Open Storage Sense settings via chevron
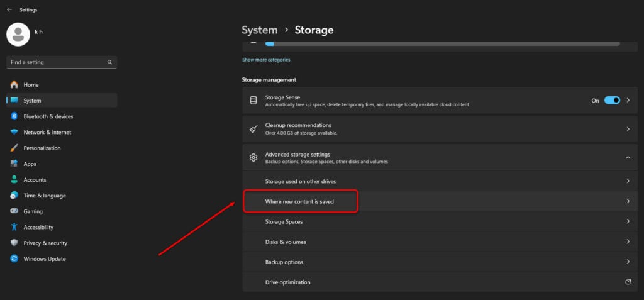This screenshot has width=644, height=300. click(628, 100)
